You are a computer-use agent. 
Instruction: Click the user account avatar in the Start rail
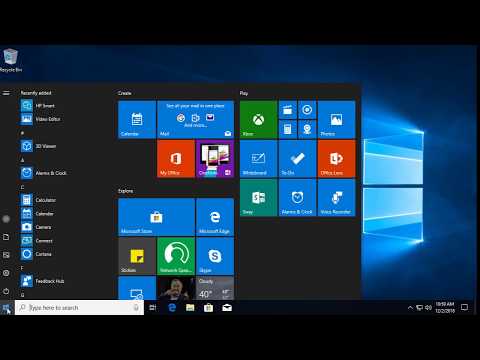coord(6,219)
